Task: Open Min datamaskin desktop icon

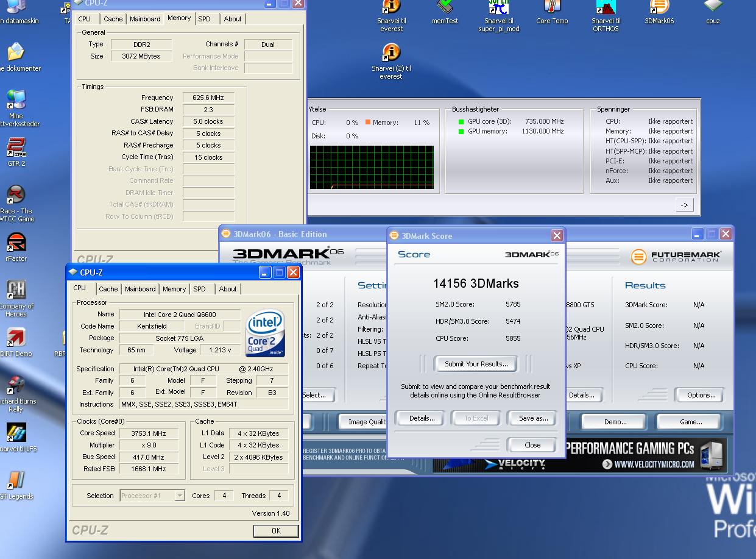Action: (16, 7)
